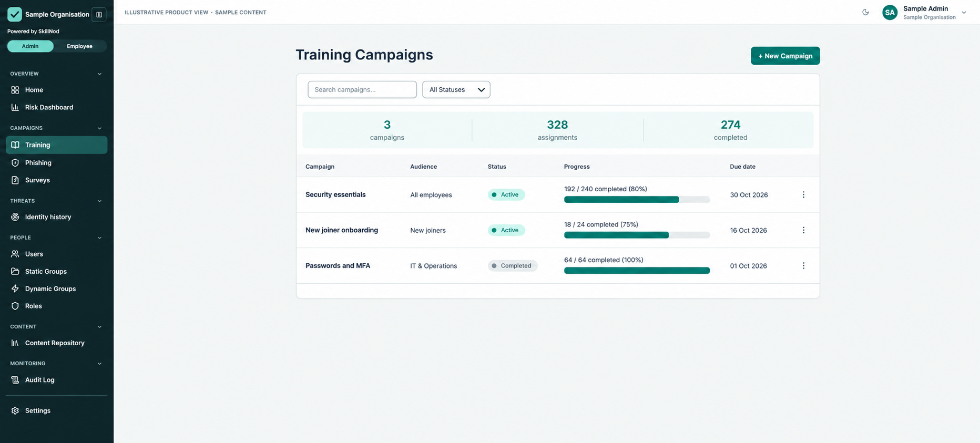
Task: Open Home via its grid icon
Action: pos(15,90)
